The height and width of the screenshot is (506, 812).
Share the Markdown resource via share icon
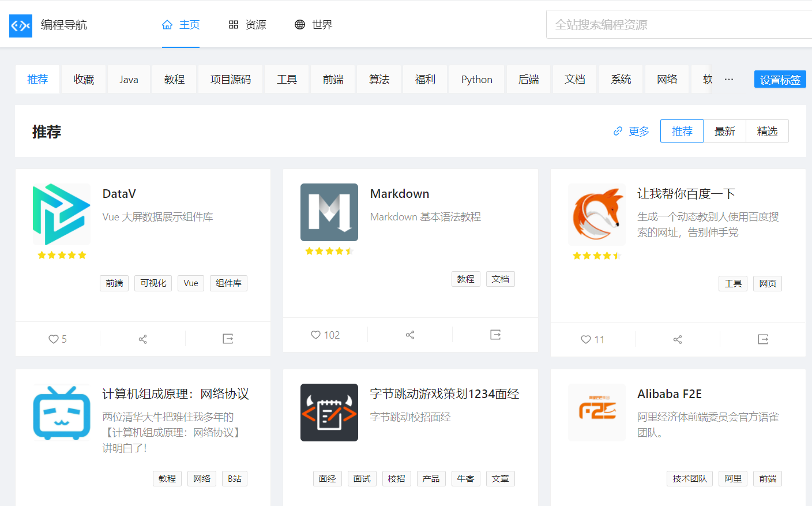tap(410, 335)
